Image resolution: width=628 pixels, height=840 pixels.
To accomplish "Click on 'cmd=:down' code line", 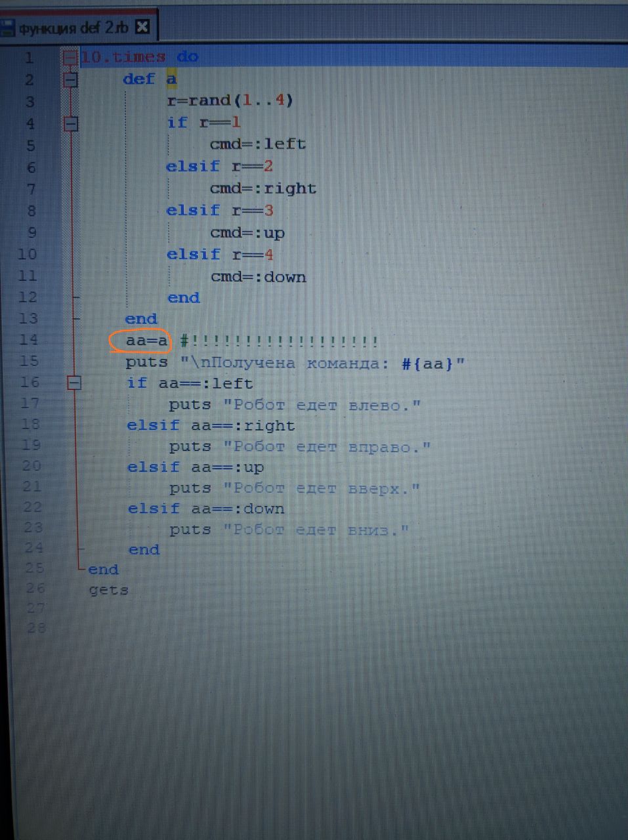I will click(x=259, y=276).
